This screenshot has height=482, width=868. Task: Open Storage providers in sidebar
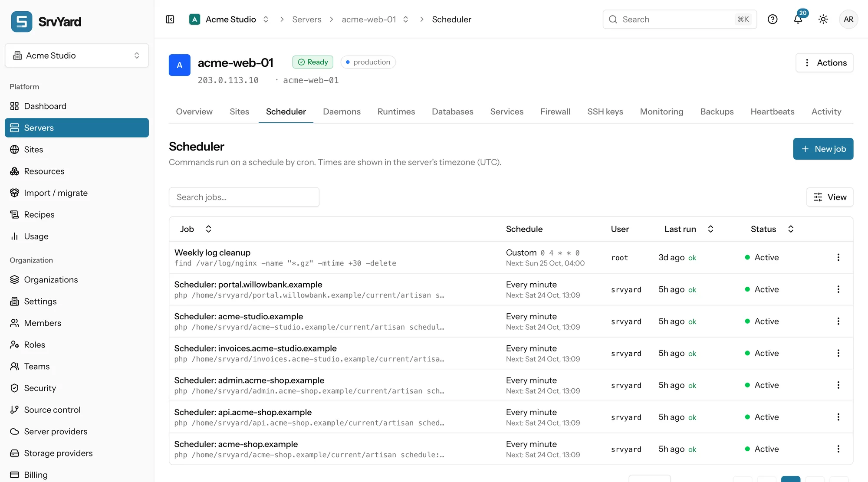click(x=77, y=453)
